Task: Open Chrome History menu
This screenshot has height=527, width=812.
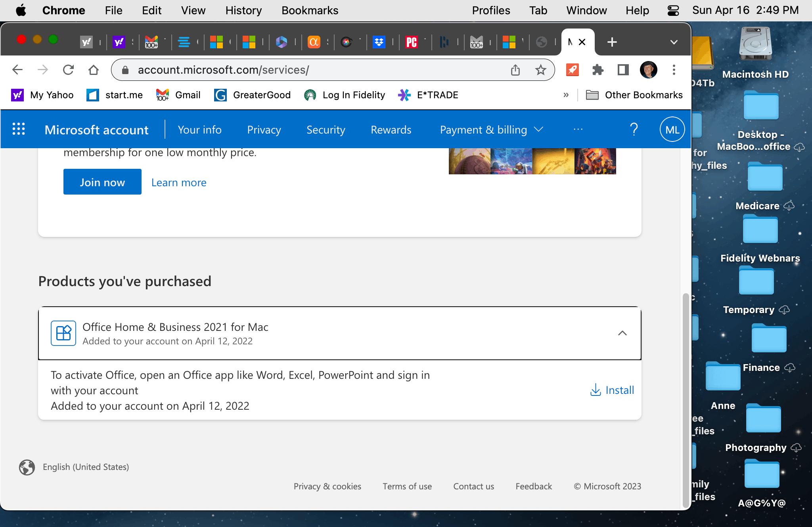Action: [x=243, y=10]
